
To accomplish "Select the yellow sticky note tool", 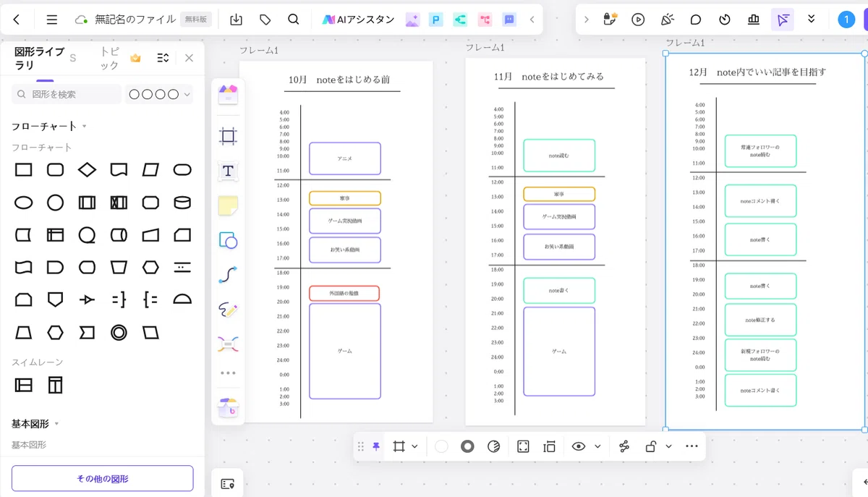I will [x=228, y=206].
